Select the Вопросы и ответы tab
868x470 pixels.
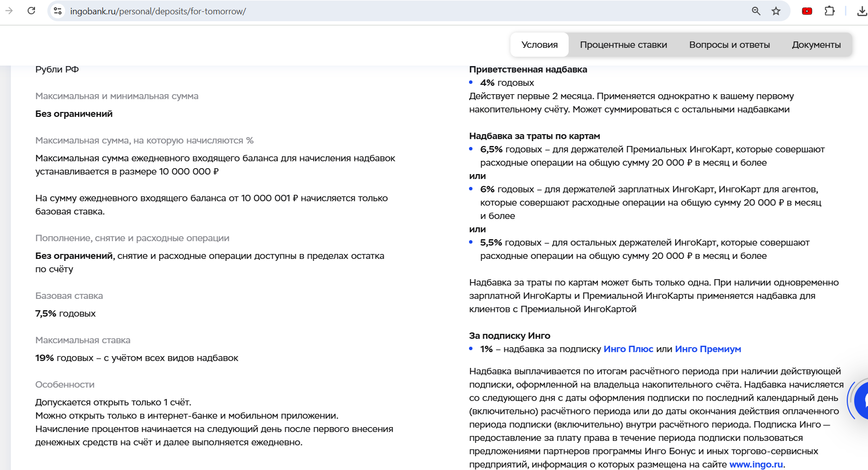point(729,45)
